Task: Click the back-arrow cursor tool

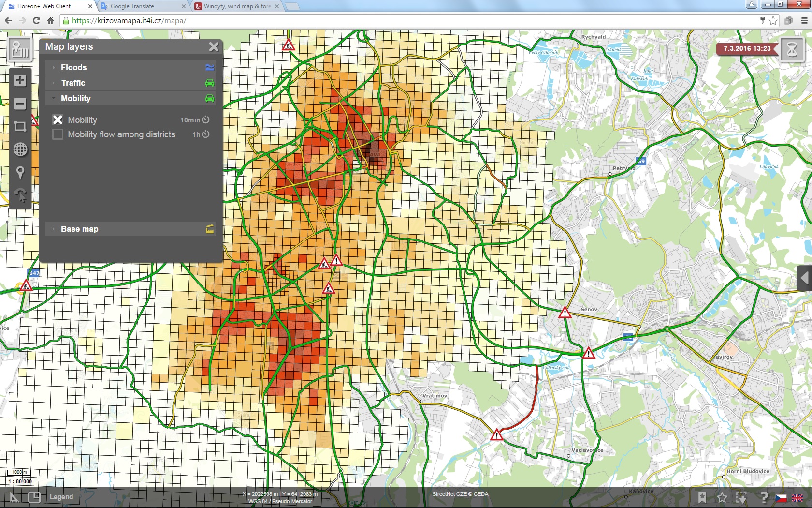Action: click(x=20, y=195)
